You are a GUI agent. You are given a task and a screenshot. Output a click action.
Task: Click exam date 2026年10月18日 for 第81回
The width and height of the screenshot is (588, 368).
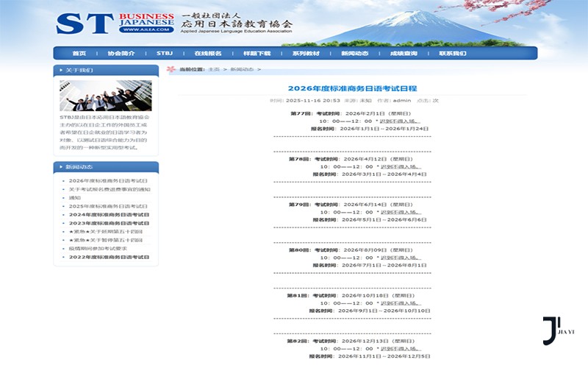365,296
